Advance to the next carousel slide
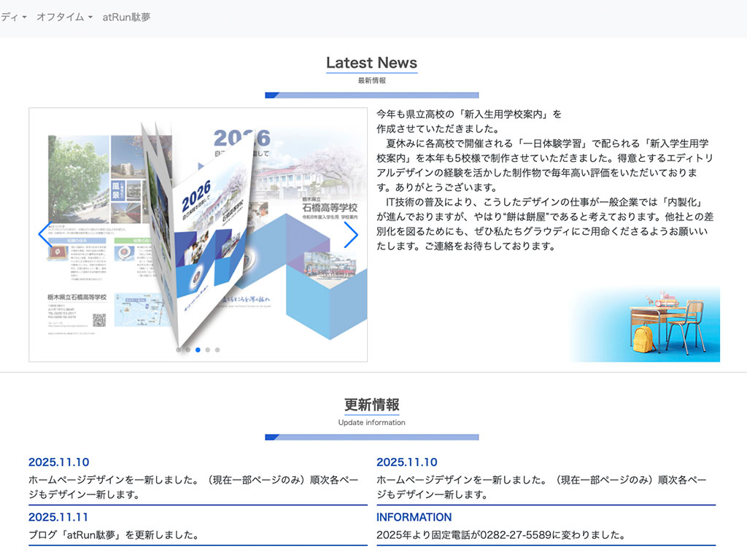Viewport: 747px width, 560px height. coord(351,235)
